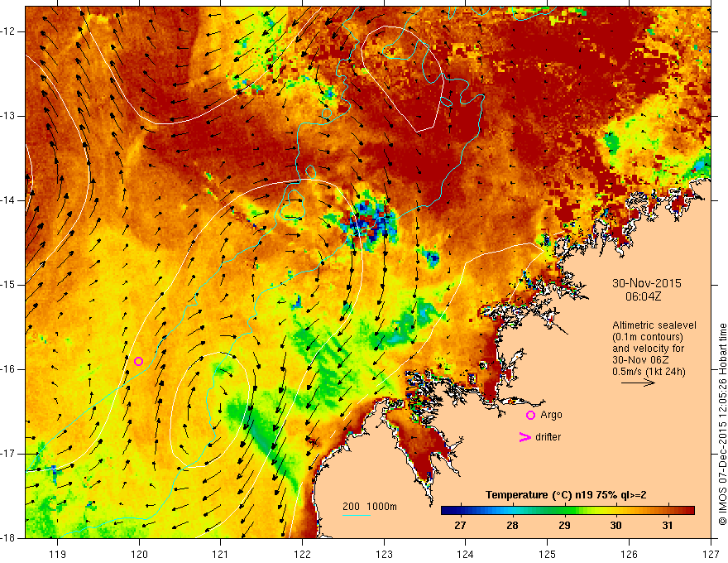Click the IMOS copyright timestamp text
The height and width of the screenshot is (563, 728).
pos(722,424)
